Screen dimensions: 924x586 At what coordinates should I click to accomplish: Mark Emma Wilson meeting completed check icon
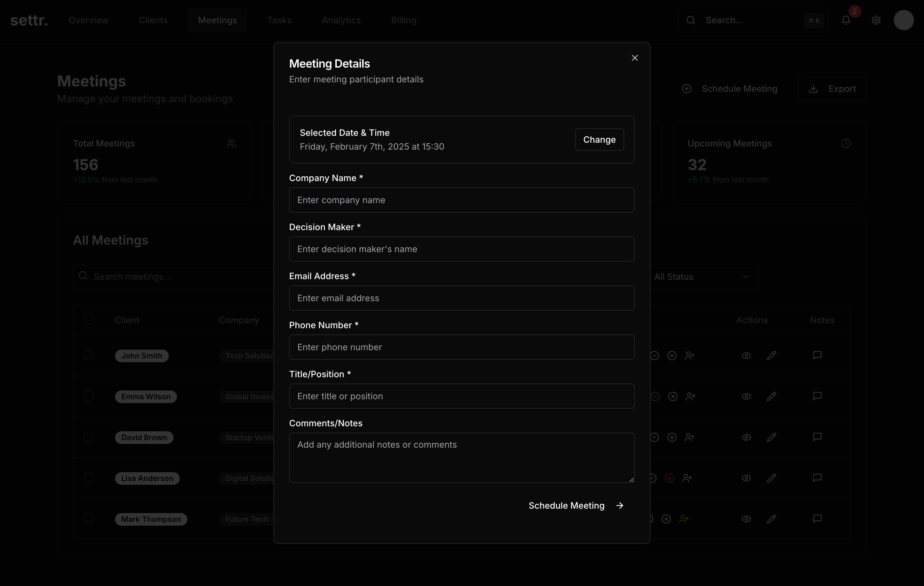click(655, 396)
